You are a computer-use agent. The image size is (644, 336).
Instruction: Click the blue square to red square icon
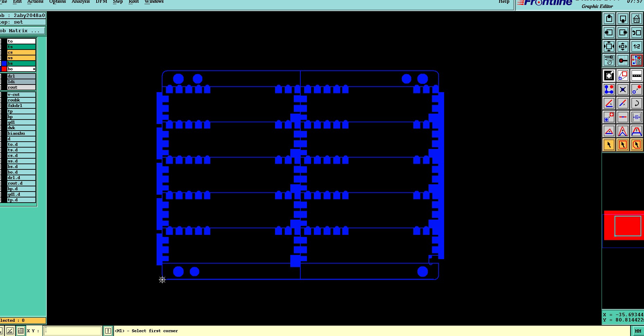609,117
